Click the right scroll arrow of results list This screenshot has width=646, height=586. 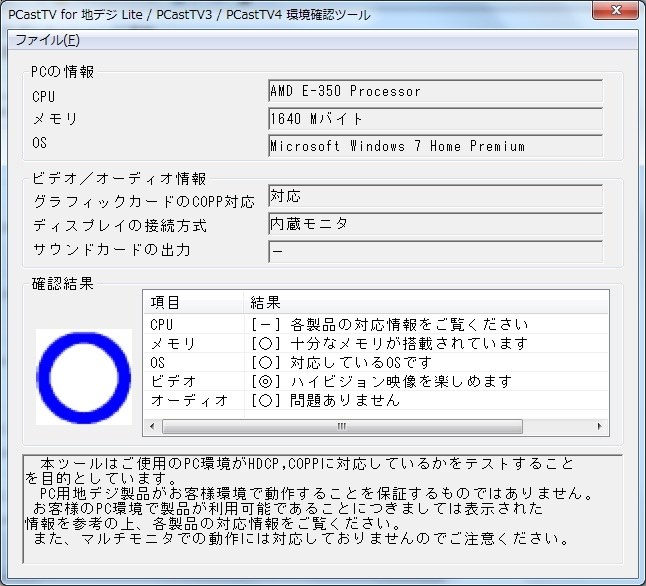click(599, 426)
